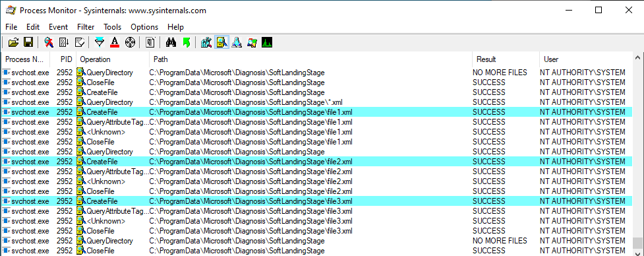
Task: Sort by the Result column header
Action: [506, 59]
